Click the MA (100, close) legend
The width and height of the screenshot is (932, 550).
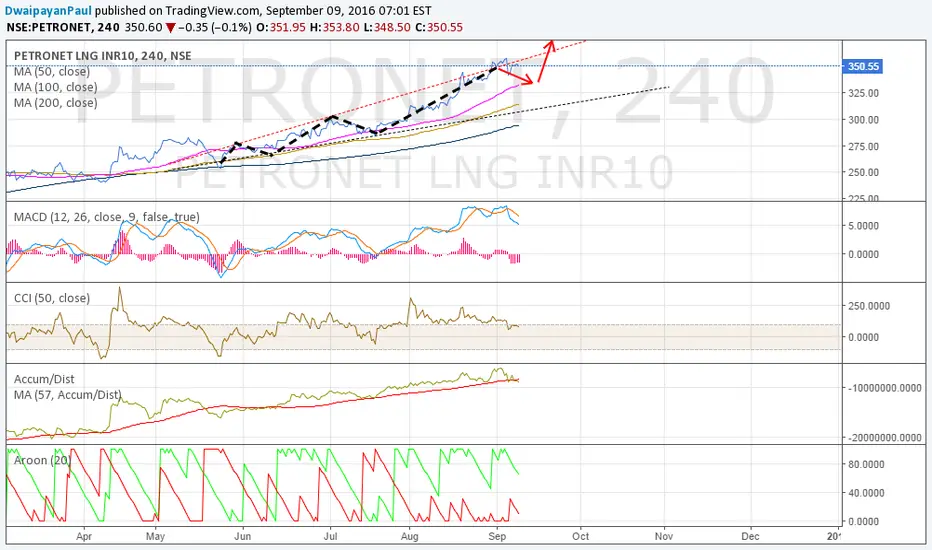55,87
